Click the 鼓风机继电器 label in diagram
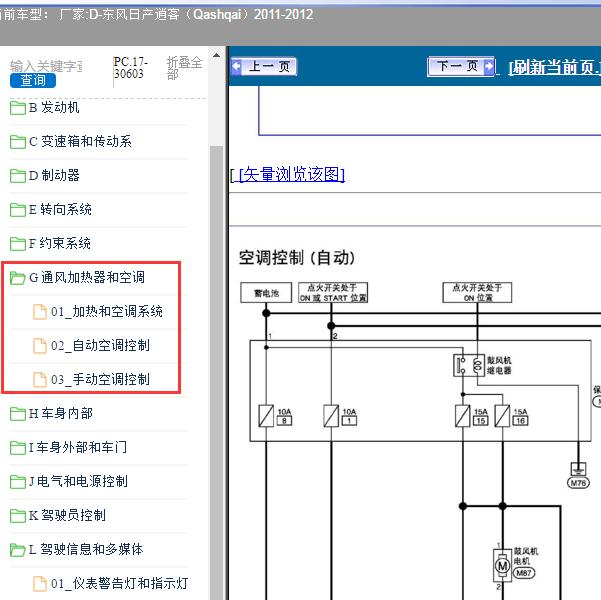Image resolution: width=601 pixels, height=600 pixels. tap(499, 365)
